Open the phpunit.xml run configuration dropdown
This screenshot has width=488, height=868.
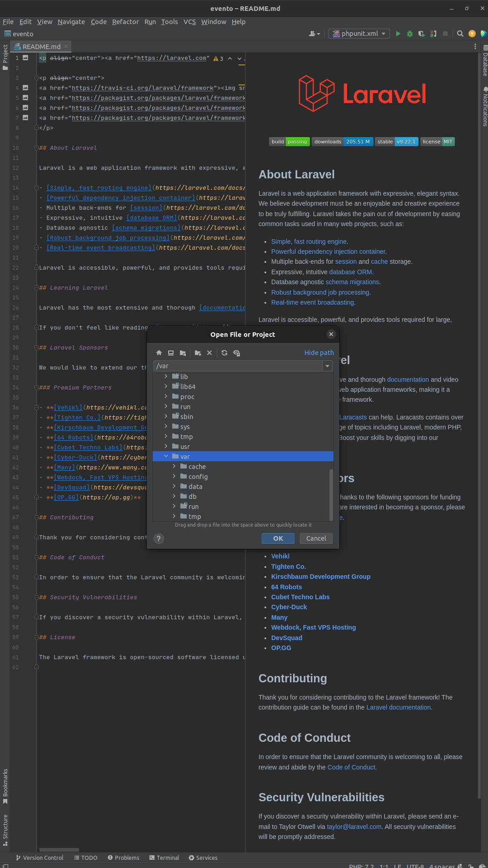tap(359, 34)
